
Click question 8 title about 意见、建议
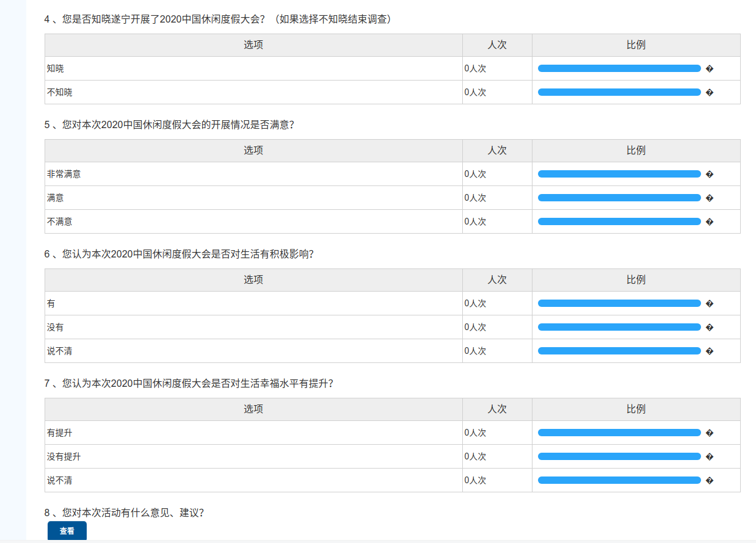124,512
